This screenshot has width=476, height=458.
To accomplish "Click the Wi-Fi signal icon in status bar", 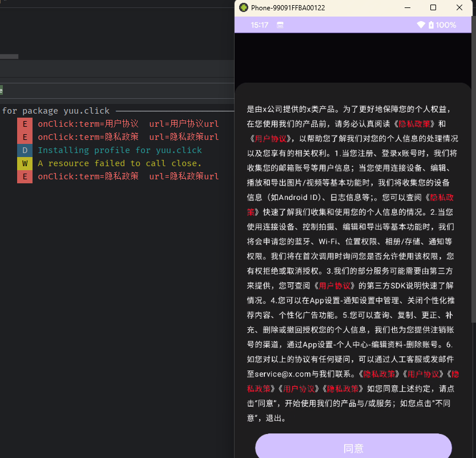I will coord(421,25).
